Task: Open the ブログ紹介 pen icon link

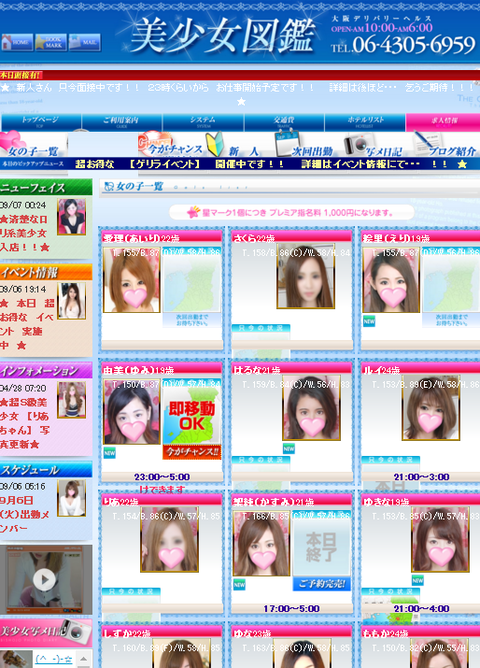Action: click(x=445, y=145)
